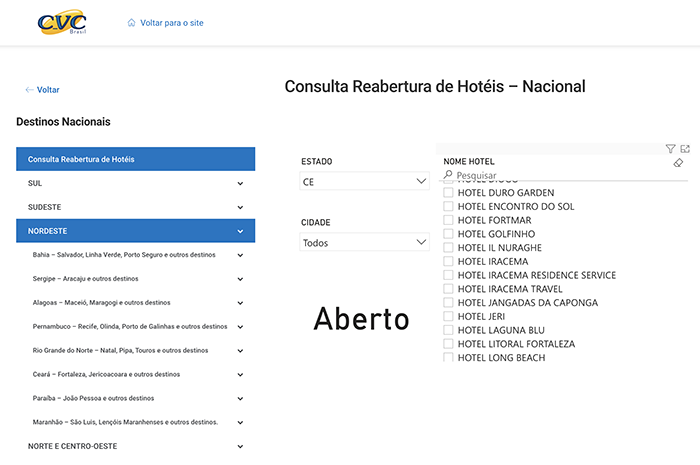The image size is (700, 465).
Task: Click the eraser clear selections icon
Action: point(678,163)
